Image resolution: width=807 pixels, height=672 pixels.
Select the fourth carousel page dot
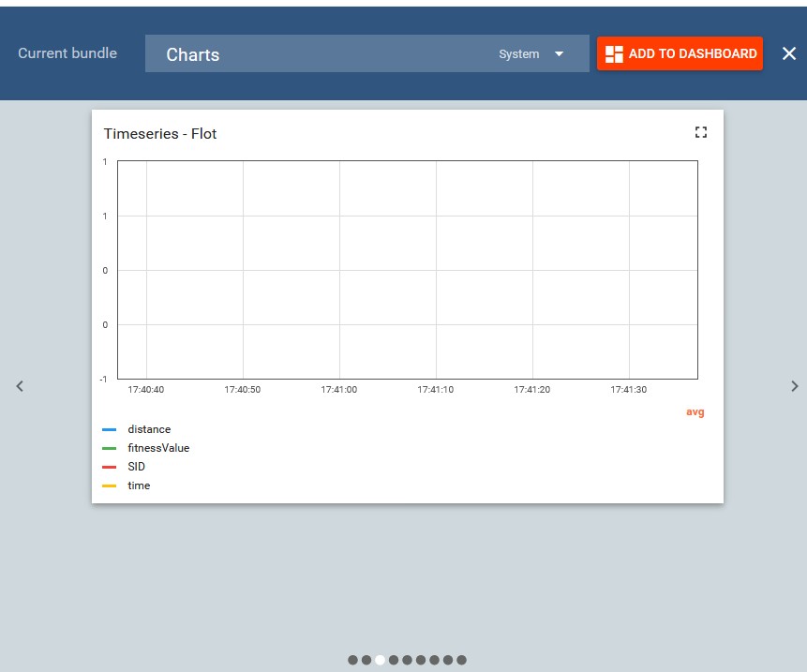click(x=394, y=660)
